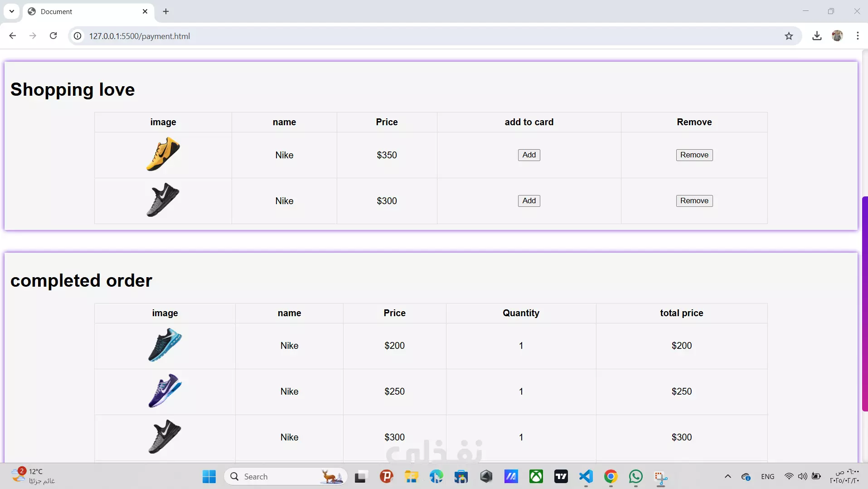868x489 pixels.
Task: View site information icon in address bar
Action: 78,36
